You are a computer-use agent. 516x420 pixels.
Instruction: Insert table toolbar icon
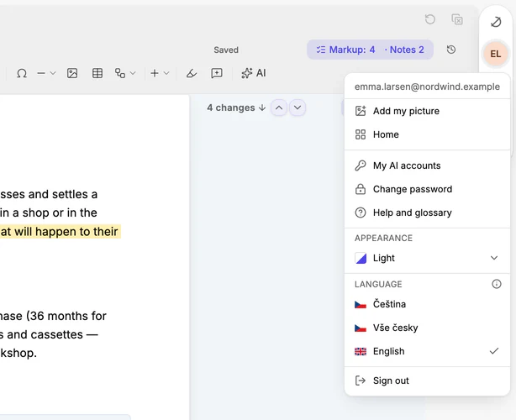(x=97, y=73)
